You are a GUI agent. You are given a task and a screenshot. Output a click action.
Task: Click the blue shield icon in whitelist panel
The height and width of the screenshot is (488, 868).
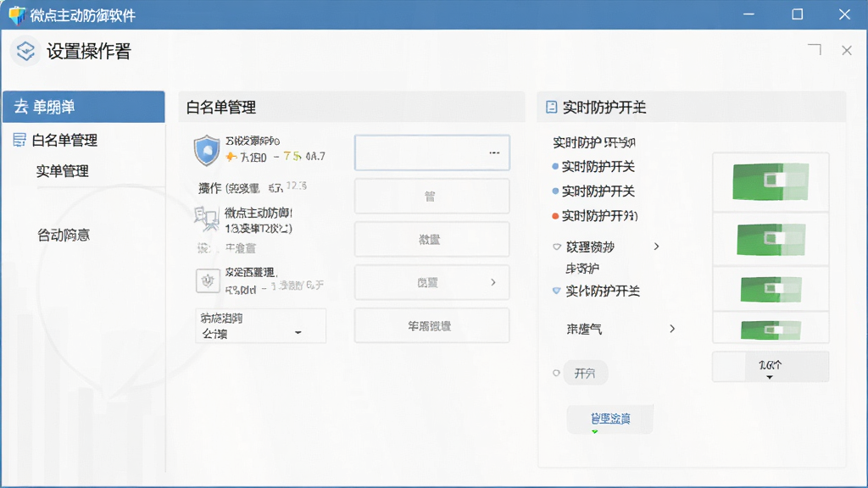coord(207,150)
